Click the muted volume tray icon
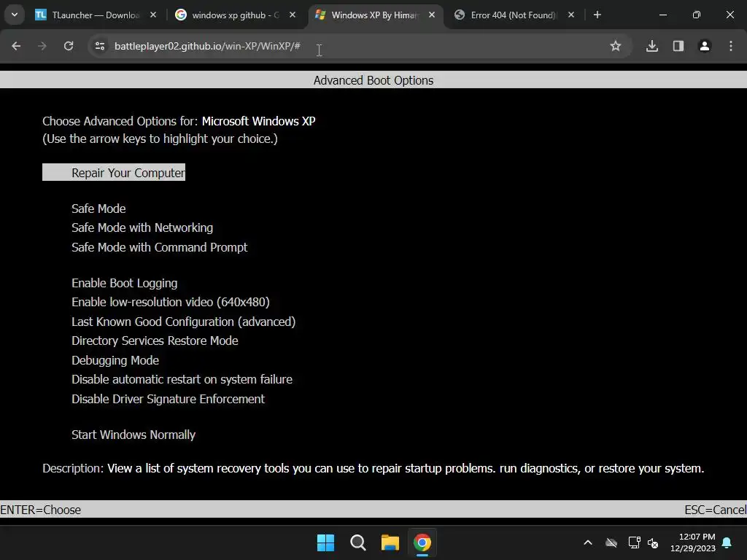 [653, 542]
